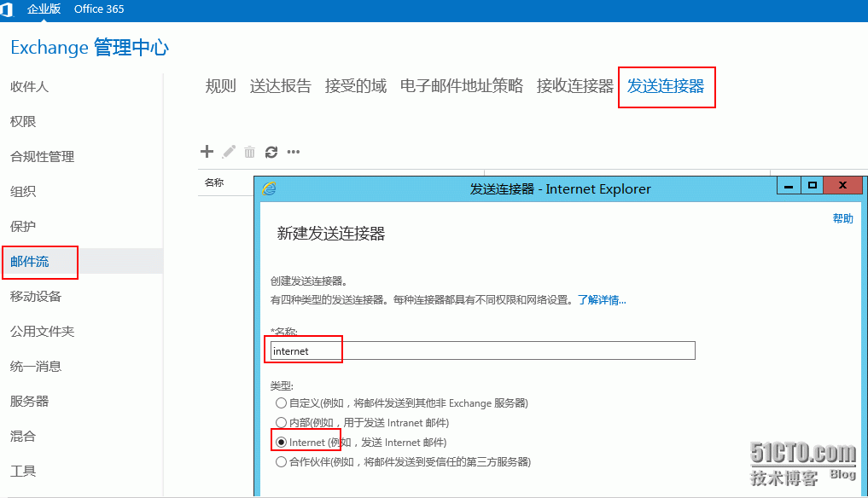868x498 pixels.
Task: Go to 合规性管理 in sidebar
Action: point(42,157)
